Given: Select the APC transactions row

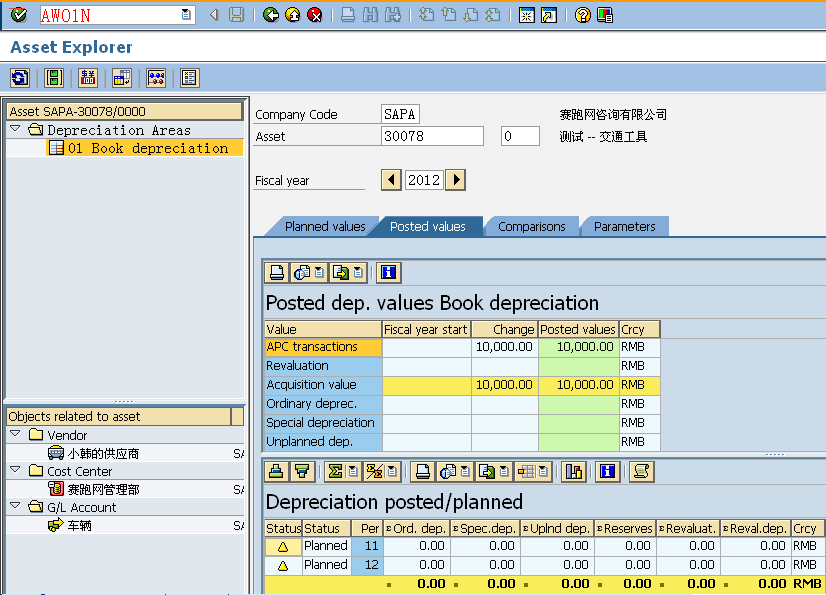Looking at the screenshot, I should point(462,347).
